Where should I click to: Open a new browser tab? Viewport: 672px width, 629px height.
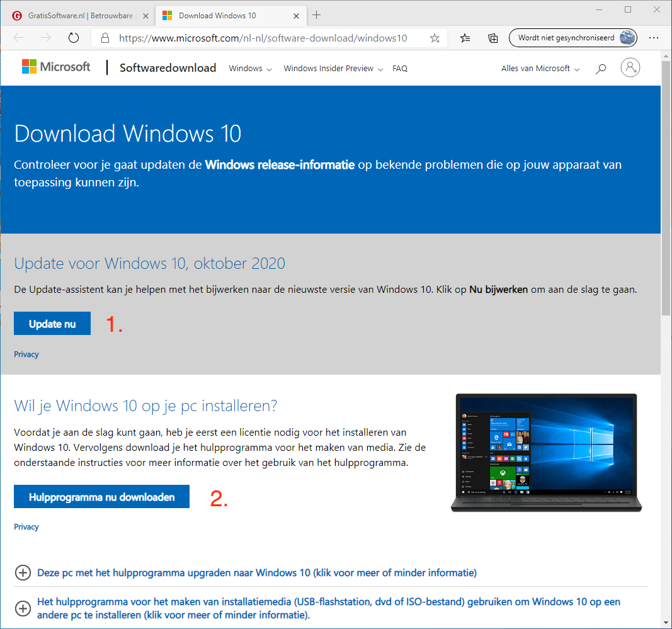pos(317,15)
